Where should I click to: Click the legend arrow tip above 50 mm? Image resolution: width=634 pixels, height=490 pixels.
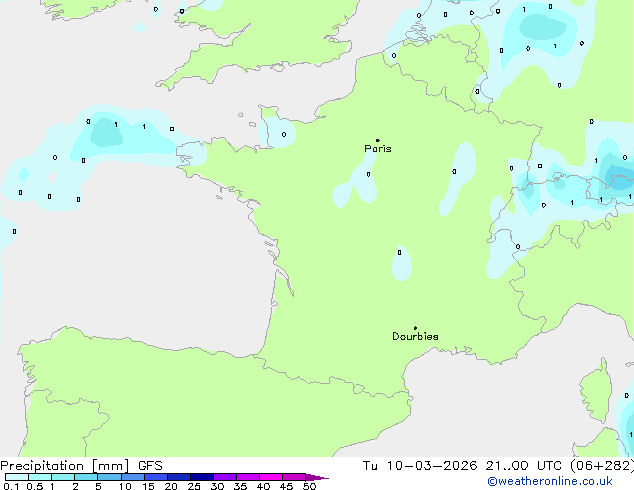[317, 477]
